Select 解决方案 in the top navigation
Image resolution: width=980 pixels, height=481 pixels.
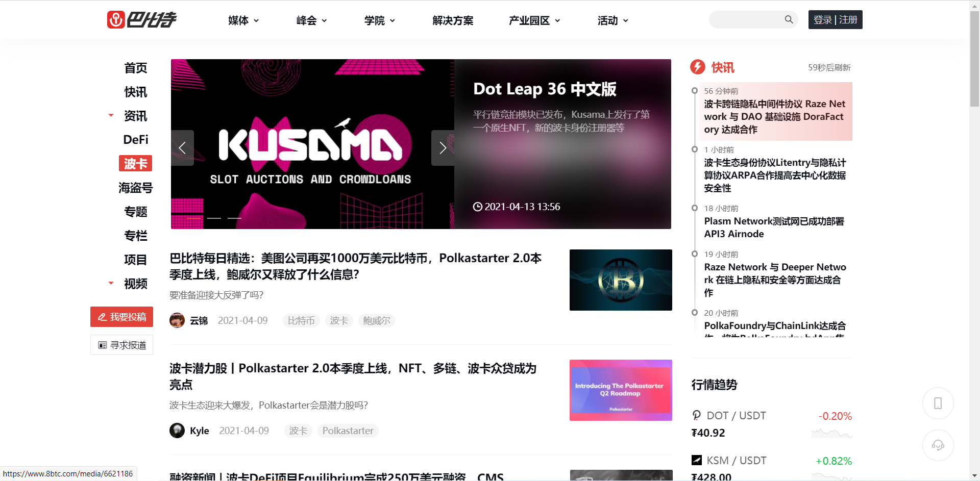click(x=453, y=20)
